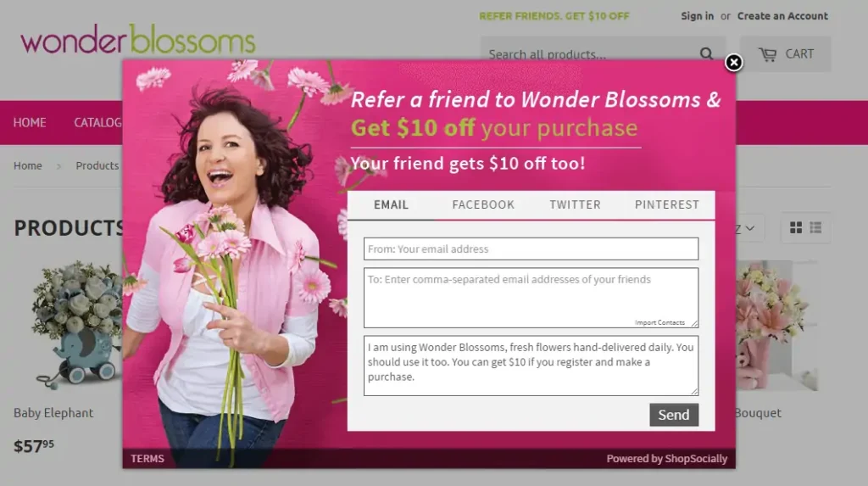Expand the sort-by dropdown arrow
The height and width of the screenshot is (486, 868).
(749, 228)
